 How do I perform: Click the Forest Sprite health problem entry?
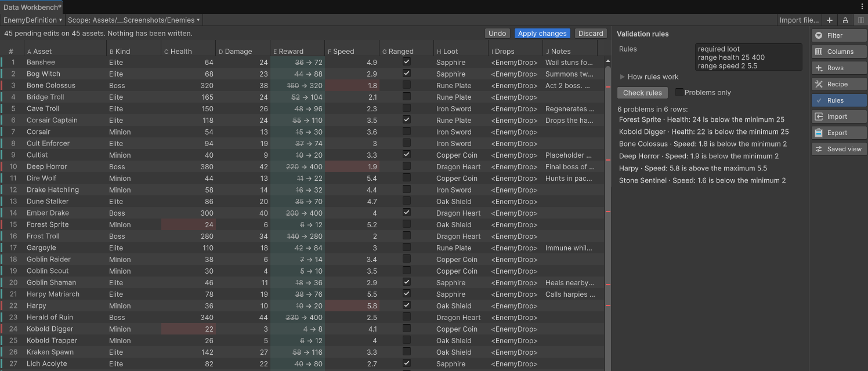pos(701,119)
